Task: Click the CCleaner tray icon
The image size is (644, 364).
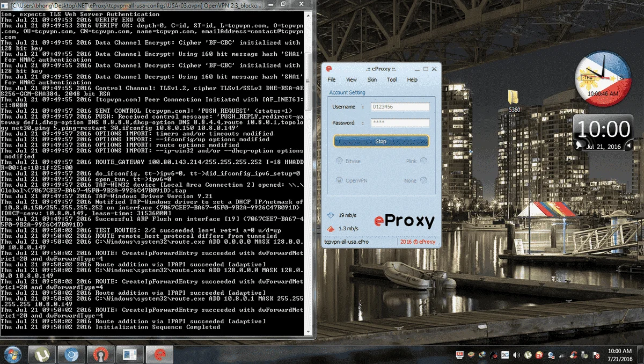Action: [573, 354]
